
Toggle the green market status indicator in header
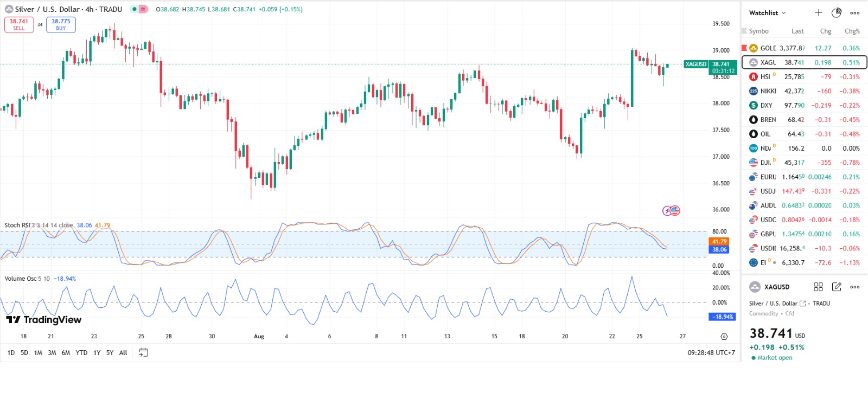click(x=134, y=9)
